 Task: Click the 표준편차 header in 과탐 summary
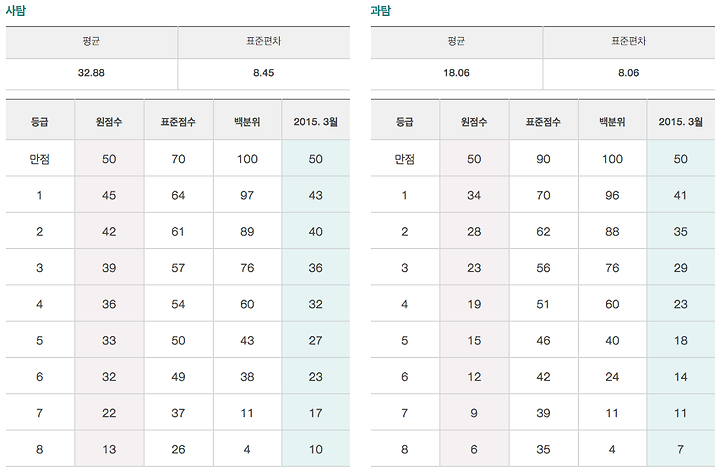[629, 41]
